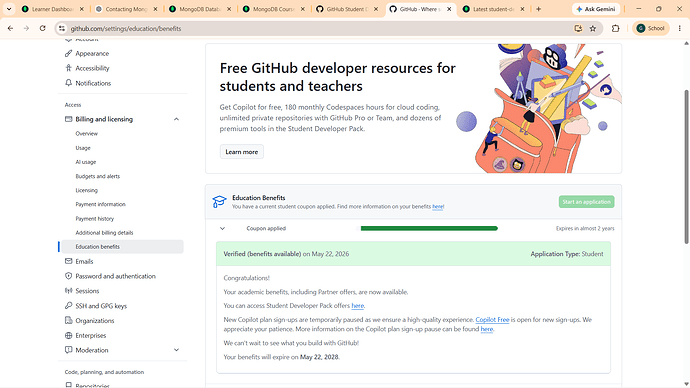Screen dimensions: 690x388
Task: Click the backpack illustration in the banner
Action: 539,108
